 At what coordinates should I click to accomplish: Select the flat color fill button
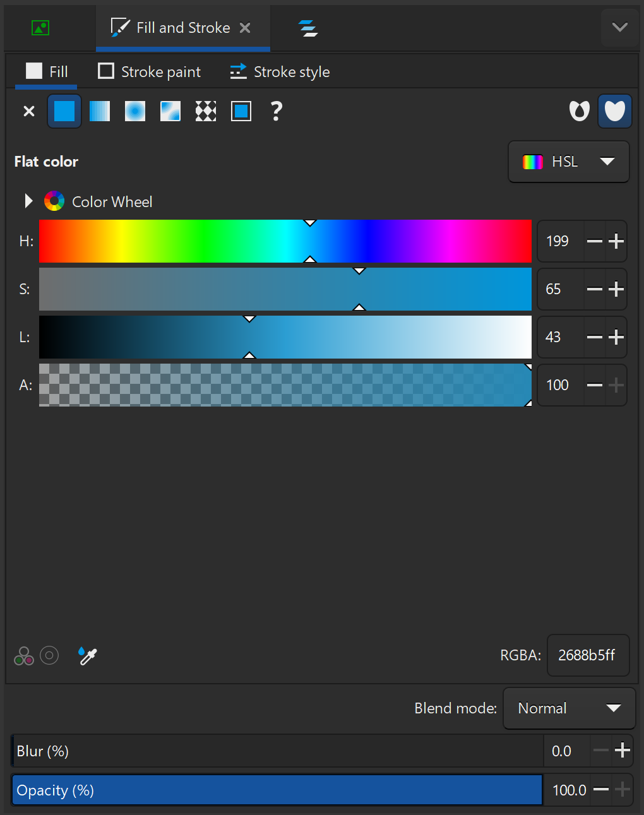click(64, 111)
